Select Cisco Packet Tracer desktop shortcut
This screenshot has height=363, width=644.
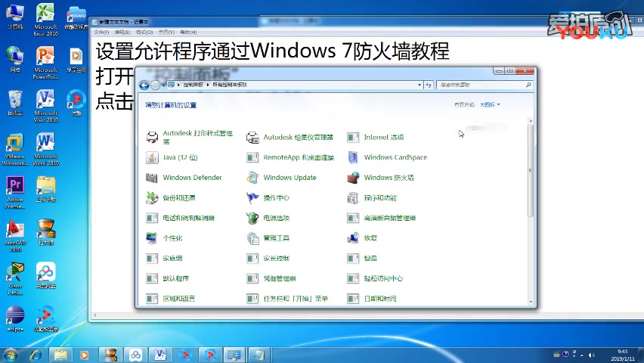click(15, 279)
